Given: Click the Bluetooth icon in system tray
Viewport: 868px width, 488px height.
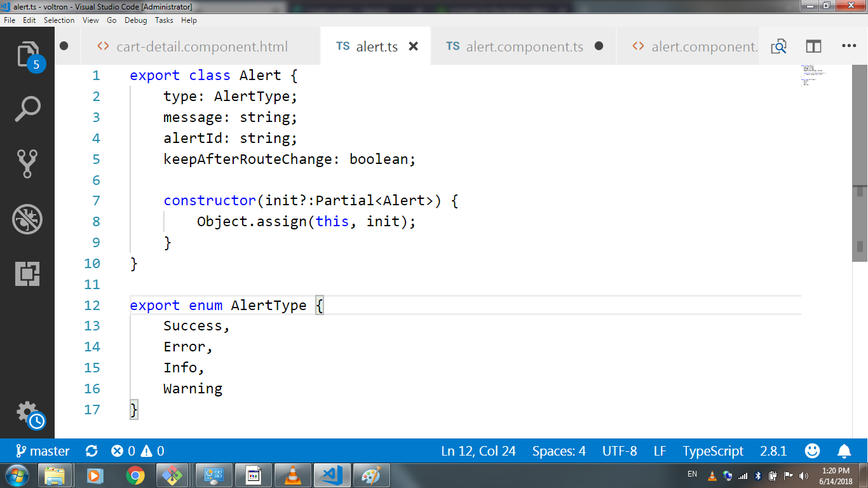Looking at the screenshot, I should [758, 475].
